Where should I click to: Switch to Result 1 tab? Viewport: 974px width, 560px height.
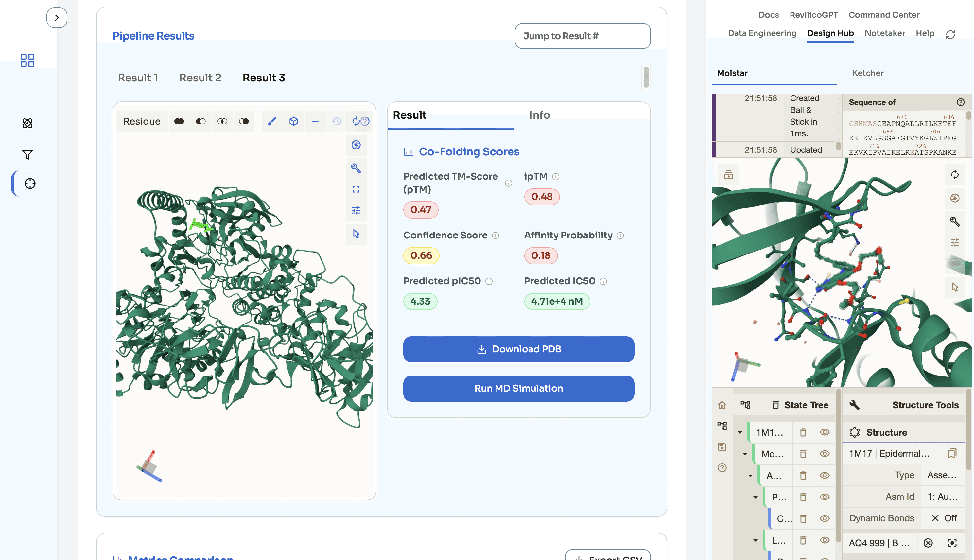pyautogui.click(x=138, y=78)
